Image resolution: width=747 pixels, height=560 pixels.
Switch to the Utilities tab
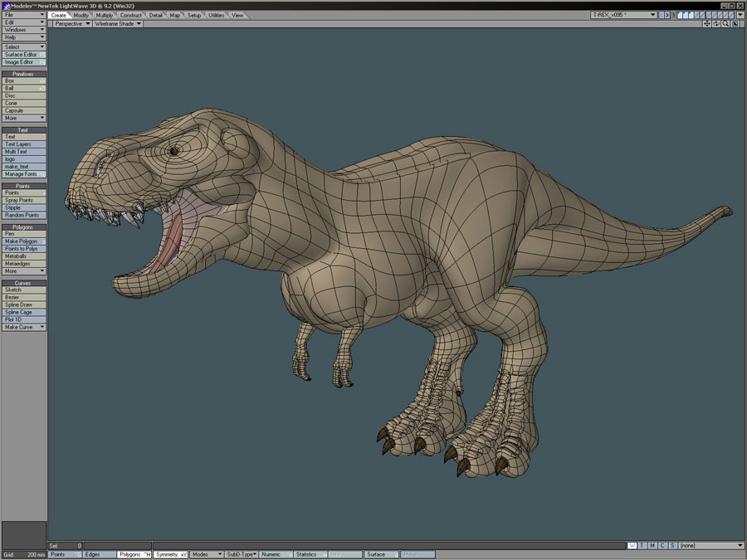click(x=217, y=15)
